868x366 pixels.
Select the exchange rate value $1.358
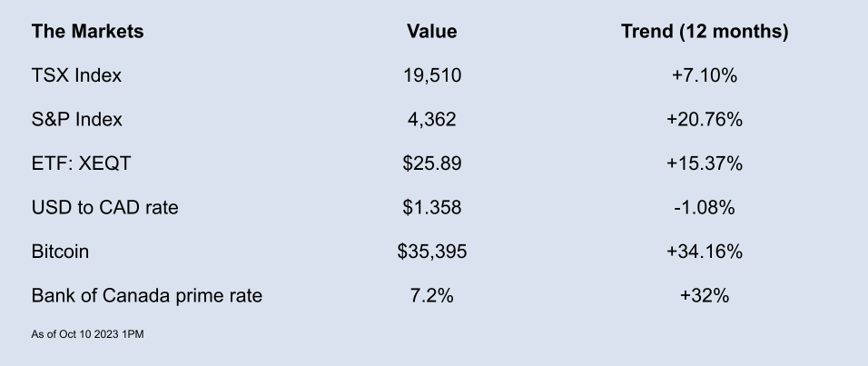(432, 208)
